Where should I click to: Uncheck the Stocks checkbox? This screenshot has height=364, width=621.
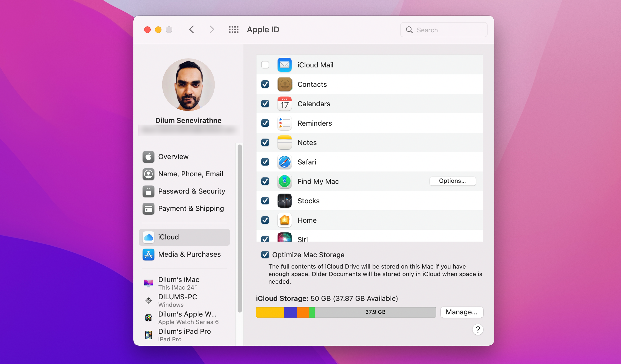click(265, 201)
